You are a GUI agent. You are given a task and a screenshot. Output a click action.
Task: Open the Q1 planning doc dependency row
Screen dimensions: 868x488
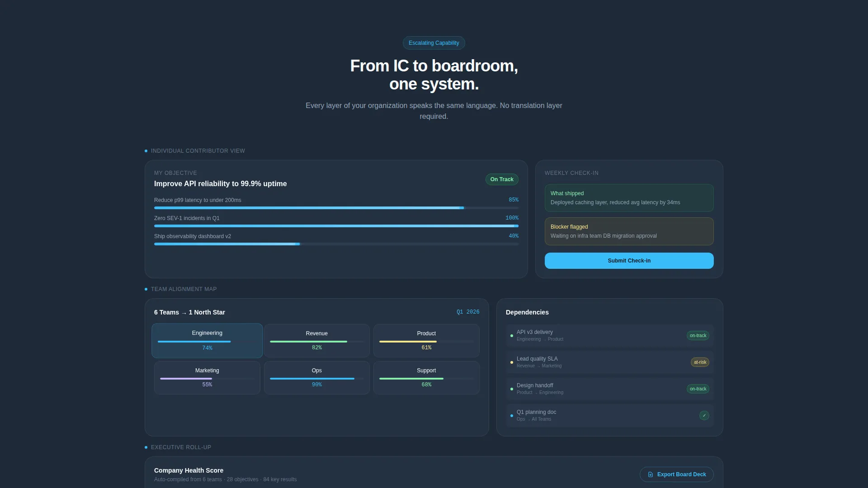tap(610, 416)
